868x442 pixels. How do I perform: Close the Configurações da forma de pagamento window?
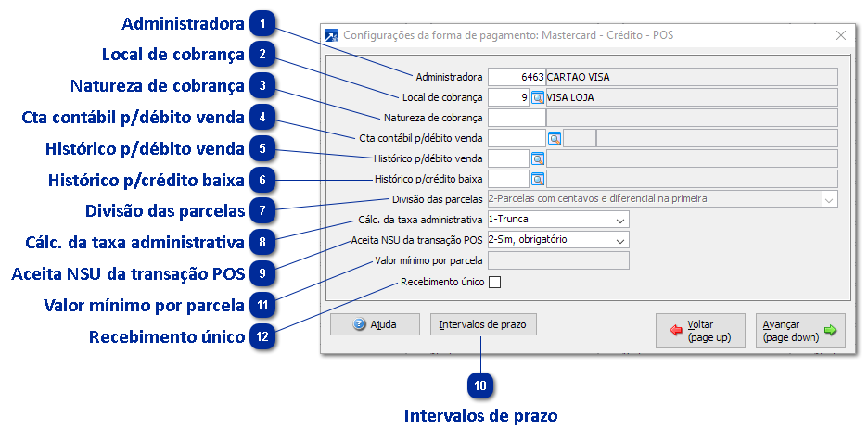tap(841, 36)
